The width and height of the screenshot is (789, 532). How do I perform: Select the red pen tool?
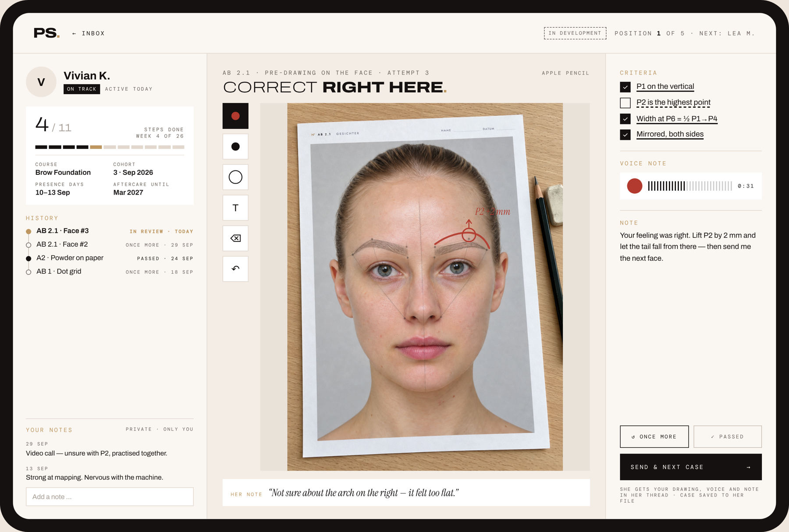coord(235,116)
